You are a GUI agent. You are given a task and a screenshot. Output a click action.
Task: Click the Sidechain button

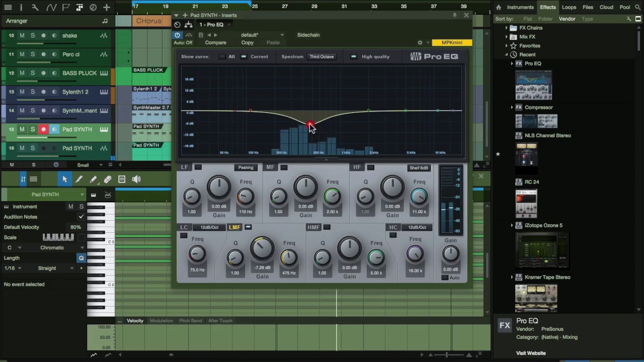[308, 35]
